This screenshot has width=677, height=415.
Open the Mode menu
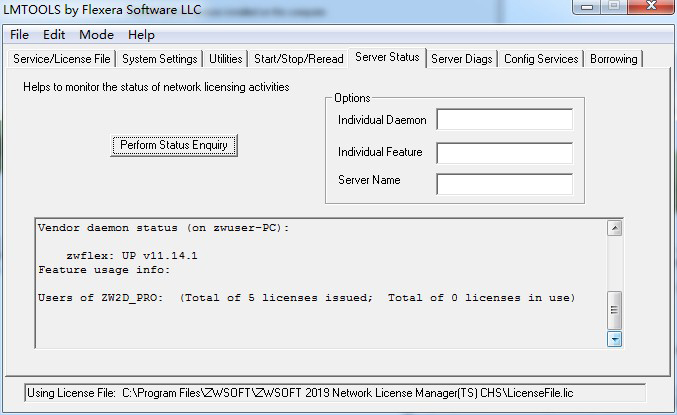pos(96,35)
